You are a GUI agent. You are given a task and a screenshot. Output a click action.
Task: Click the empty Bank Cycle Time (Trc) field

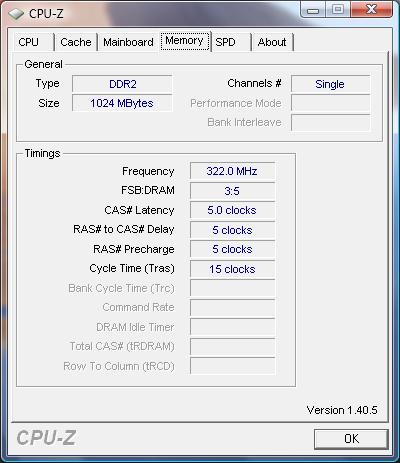click(x=232, y=288)
